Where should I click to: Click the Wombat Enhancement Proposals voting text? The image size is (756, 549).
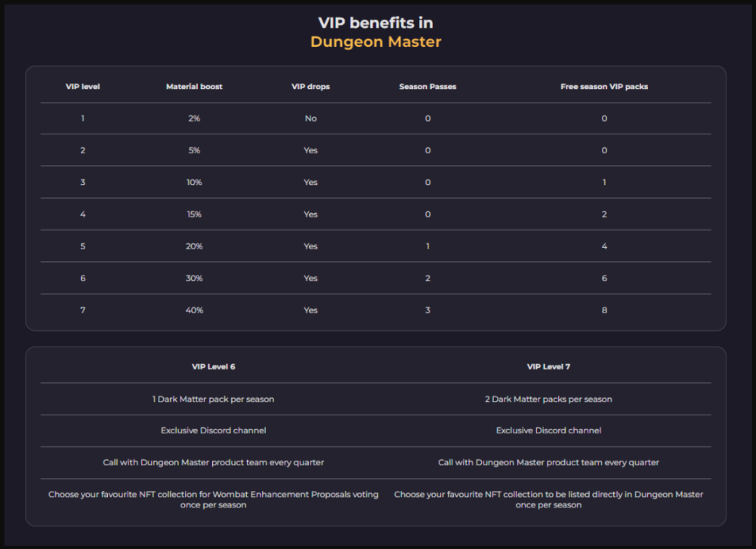click(x=213, y=499)
